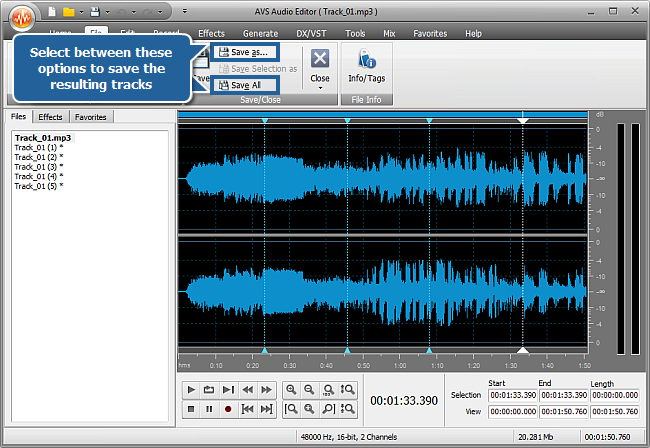The height and width of the screenshot is (448, 650).
Task: Select Track_01 (3) in file list
Action: pyautogui.click(x=39, y=167)
